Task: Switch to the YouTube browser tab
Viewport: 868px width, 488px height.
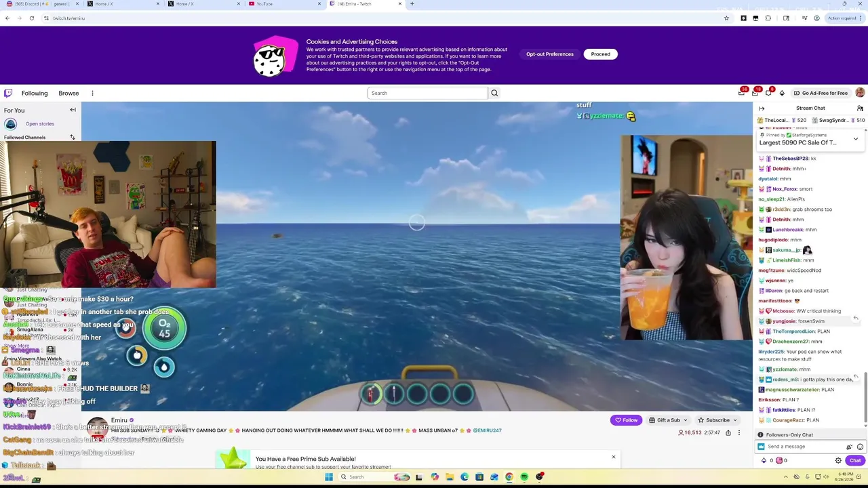Action: (x=284, y=4)
